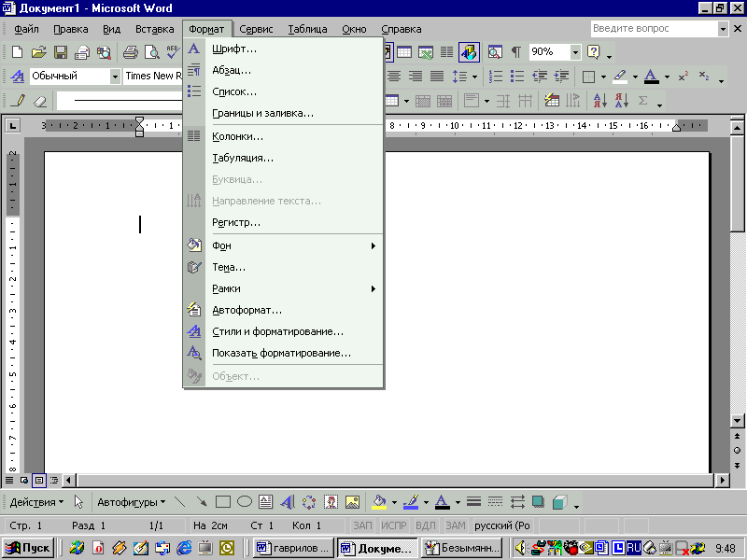The image size is (747, 560).
Task: Click the Increase Indent icon
Action: (561, 77)
